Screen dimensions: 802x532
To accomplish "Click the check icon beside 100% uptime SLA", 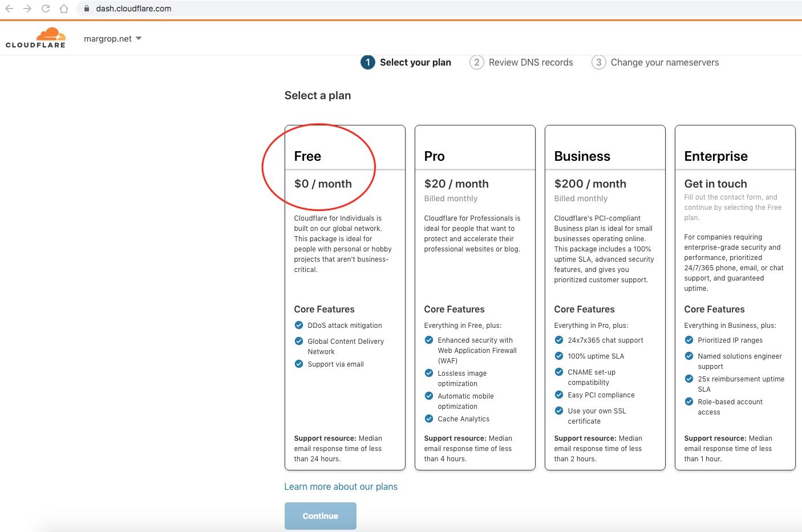I will (x=558, y=356).
